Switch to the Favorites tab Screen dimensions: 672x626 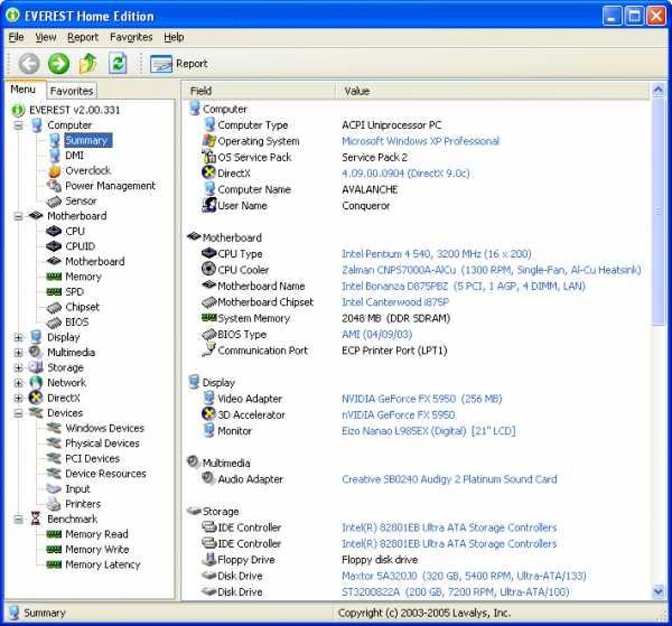[71, 91]
